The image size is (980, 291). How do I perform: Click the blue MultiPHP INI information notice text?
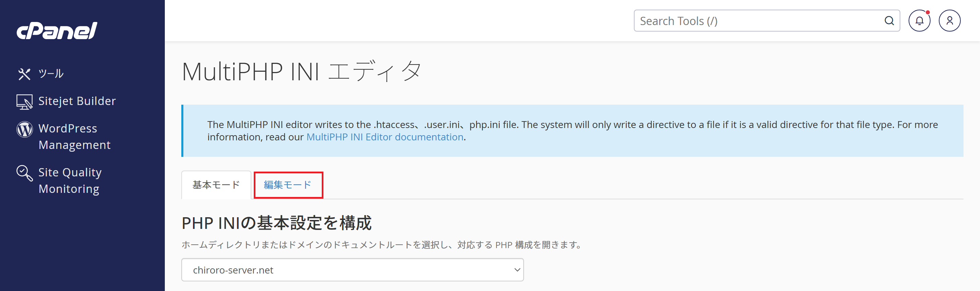click(x=572, y=131)
